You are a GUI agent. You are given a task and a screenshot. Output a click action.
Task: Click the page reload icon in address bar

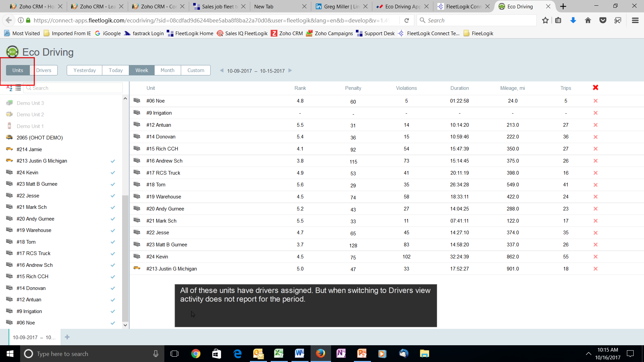click(x=407, y=20)
